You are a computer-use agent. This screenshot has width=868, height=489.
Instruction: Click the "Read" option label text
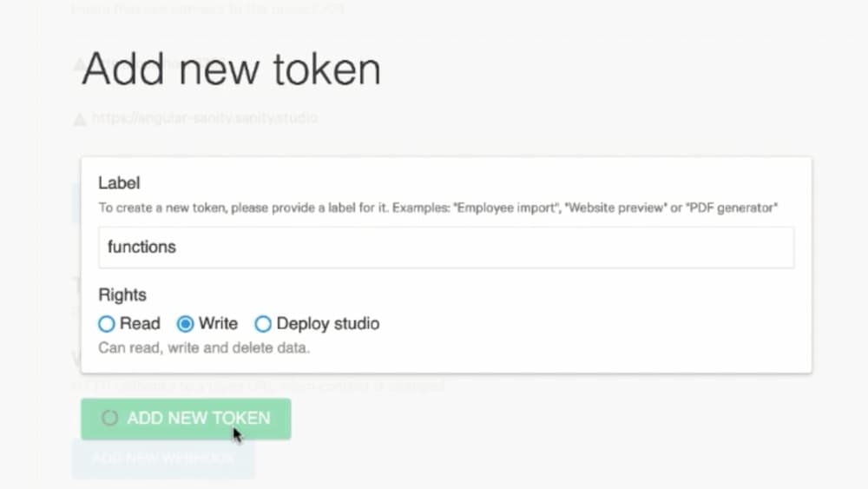pos(140,324)
